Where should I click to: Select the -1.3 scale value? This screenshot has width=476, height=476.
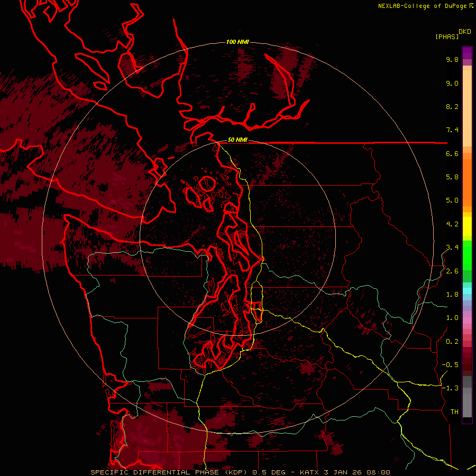[x=450, y=388]
